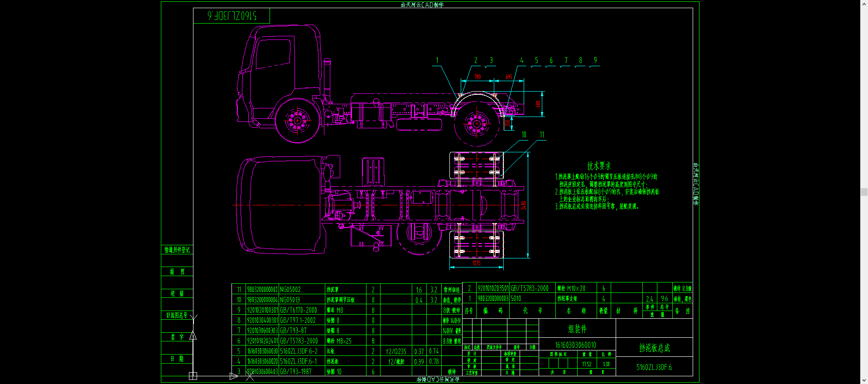Select the "5160ZLJ3DF.6-1" code cell
The height and width of the screenshot is (384, 868).
point(299,362)
